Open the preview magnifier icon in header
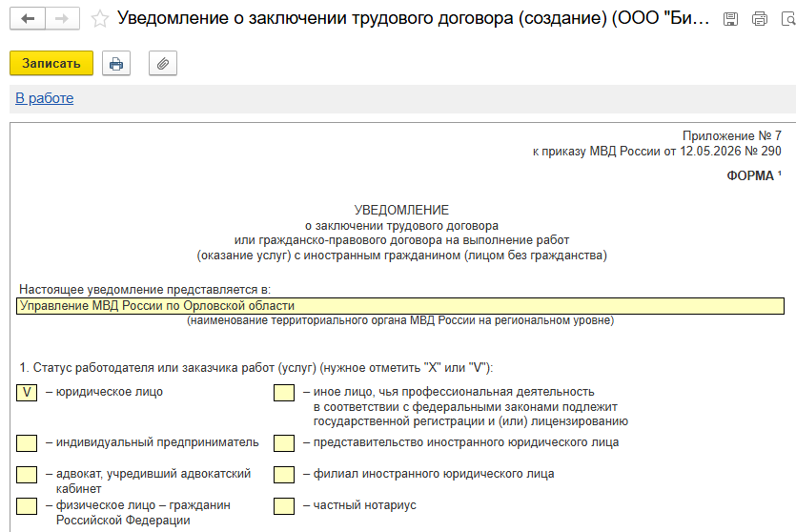Viewport: 796px width, 532px height. (789, 19)
